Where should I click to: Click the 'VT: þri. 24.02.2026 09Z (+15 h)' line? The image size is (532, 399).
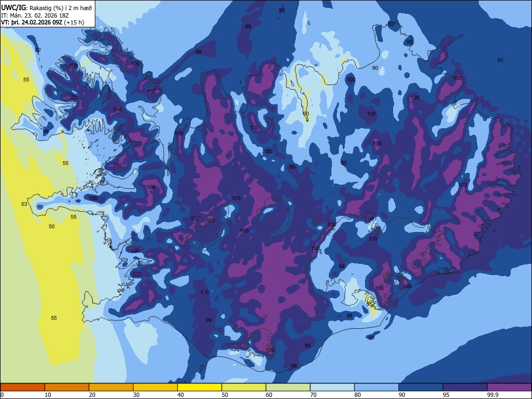pyautogui.click(x=43, y=22)
